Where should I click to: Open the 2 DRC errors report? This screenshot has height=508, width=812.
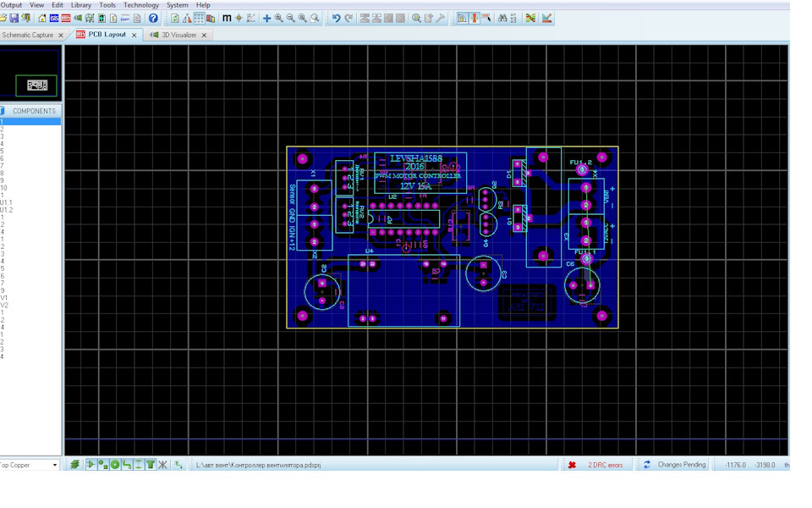tap(605, 465)
